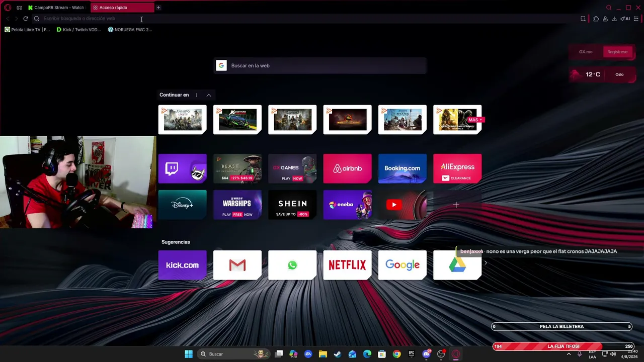
Task: Open the Opera GX main menu
Action: 8,8
